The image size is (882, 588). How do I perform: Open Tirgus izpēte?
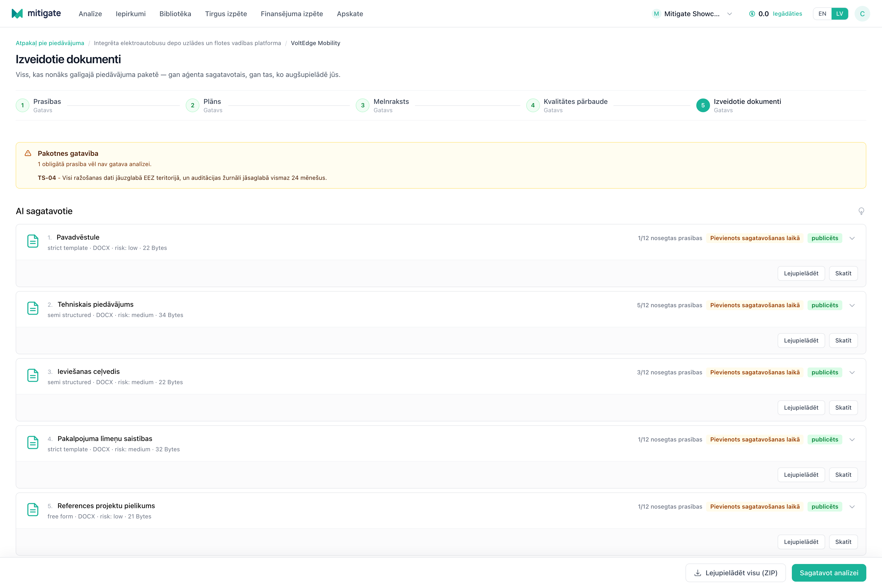coord(226,14)
